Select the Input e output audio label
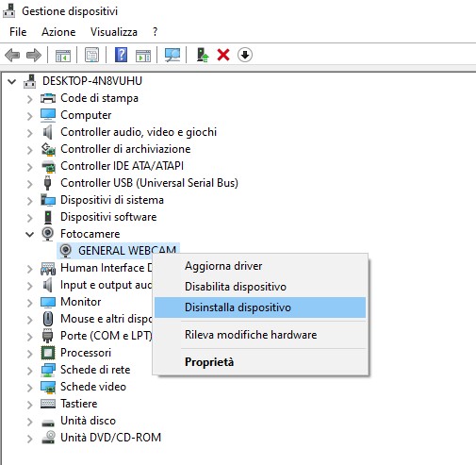The width and height of the screenshot is (476, 465). pos(106,285)
